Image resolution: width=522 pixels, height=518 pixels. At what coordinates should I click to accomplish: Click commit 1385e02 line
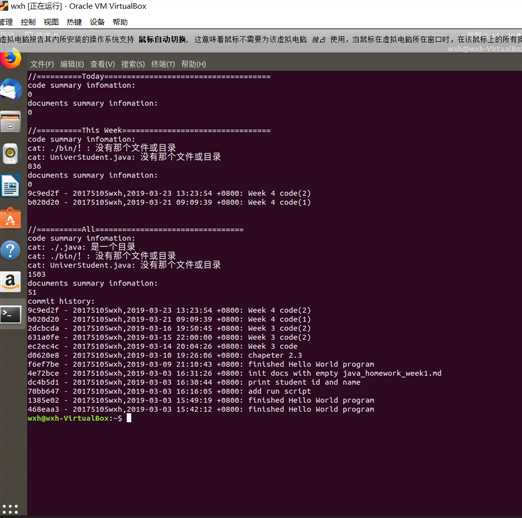pos(201,400)
